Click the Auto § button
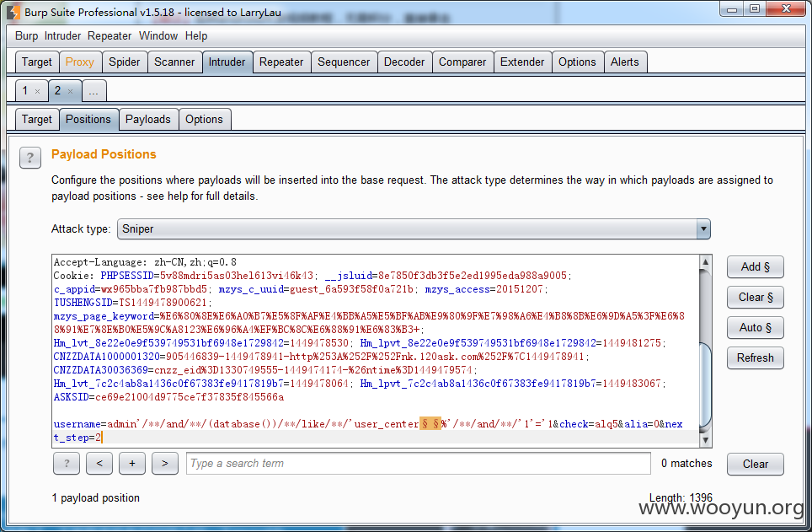Image resolution: width=812 pixels, height=532 pixels. [755, 328]
